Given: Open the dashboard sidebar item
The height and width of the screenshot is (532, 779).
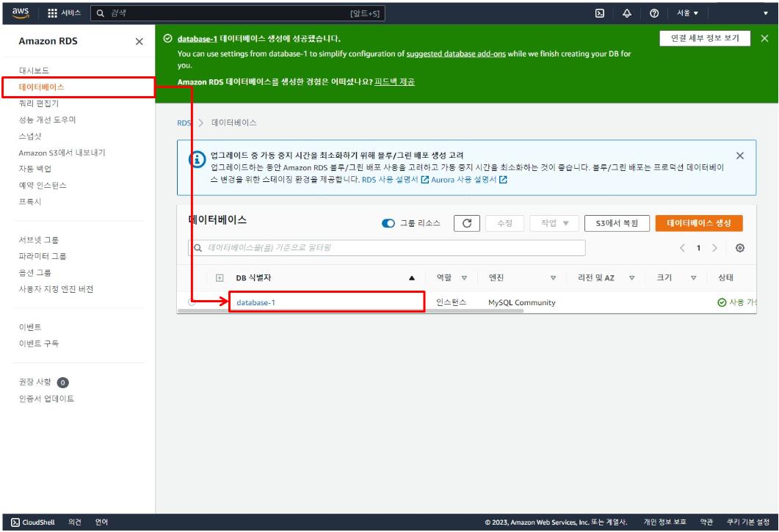Looking at the screenshot, I should pos(34,70).
